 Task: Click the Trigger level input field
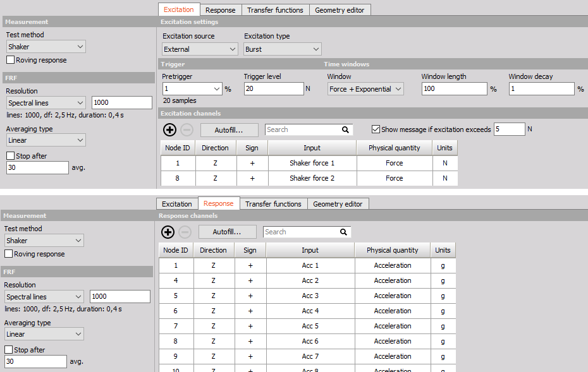pos(274,89)
